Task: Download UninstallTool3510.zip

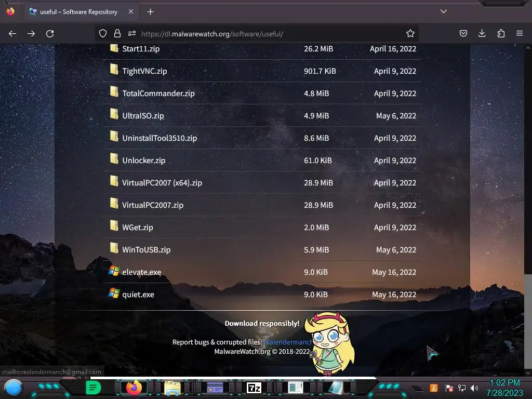Action: click(x=159, y=138)
